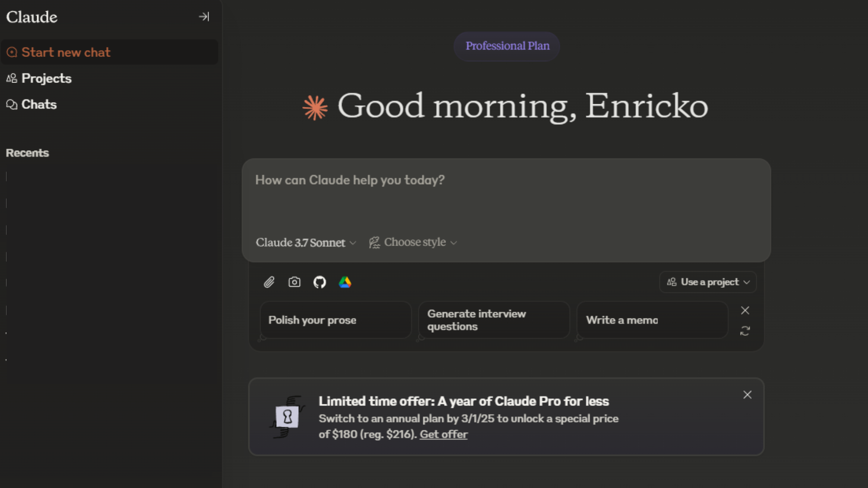Follow the Get offer link
868x488 pixels.
[x=444, y=434]
